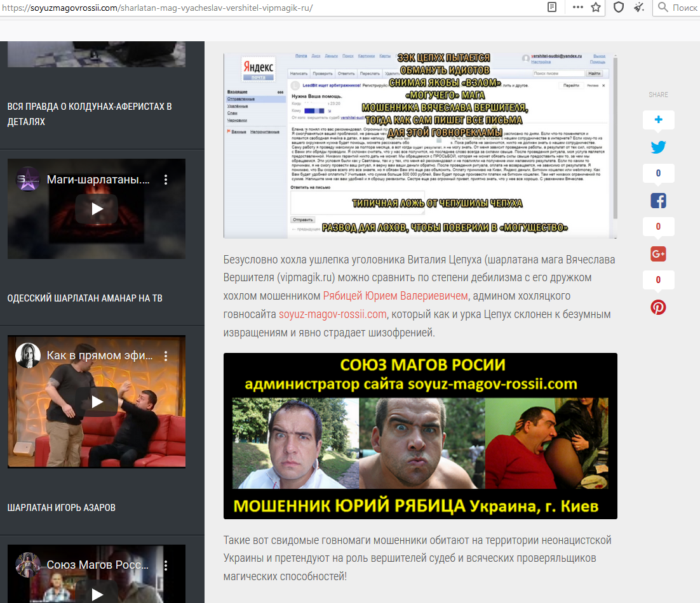
Task: Share the article on Twitter
Action: click(658, 147)
